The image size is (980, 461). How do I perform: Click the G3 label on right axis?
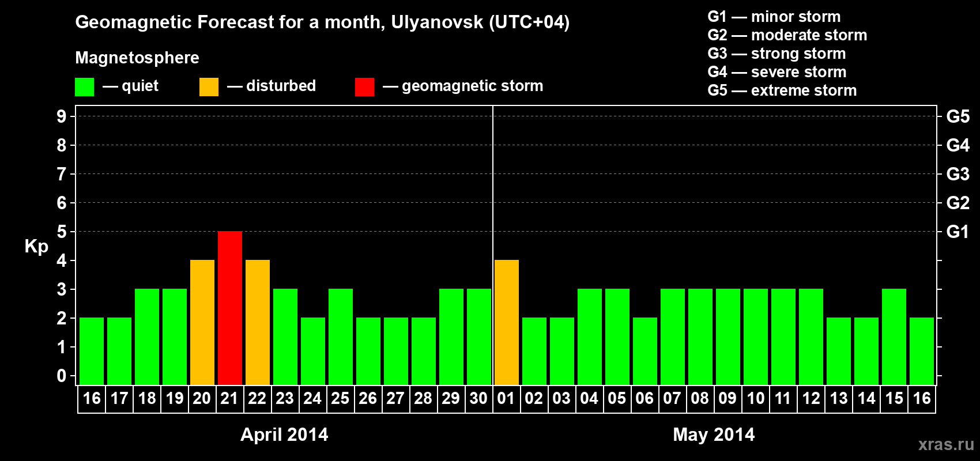[958, 174]
